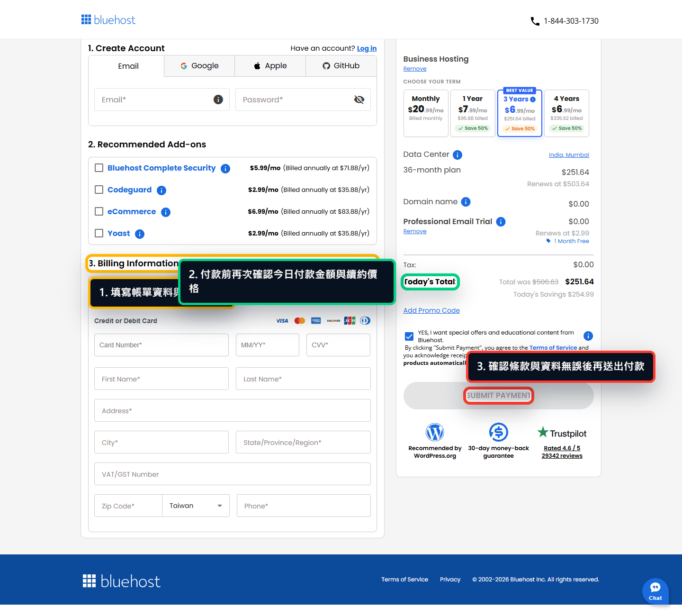Remove the Business Hosting plan
Viewport: 682px width, 616px height.
coord(415,69)
